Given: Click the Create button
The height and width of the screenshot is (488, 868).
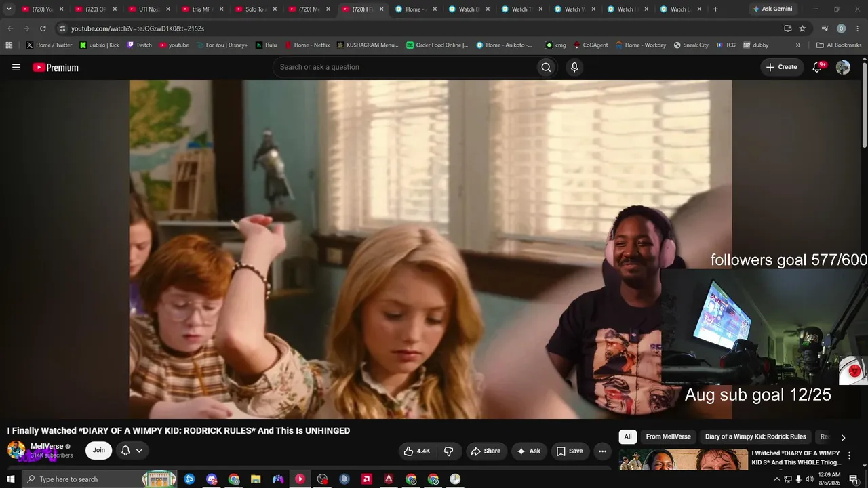Looking at the screenshot, I should pos(781,67).
